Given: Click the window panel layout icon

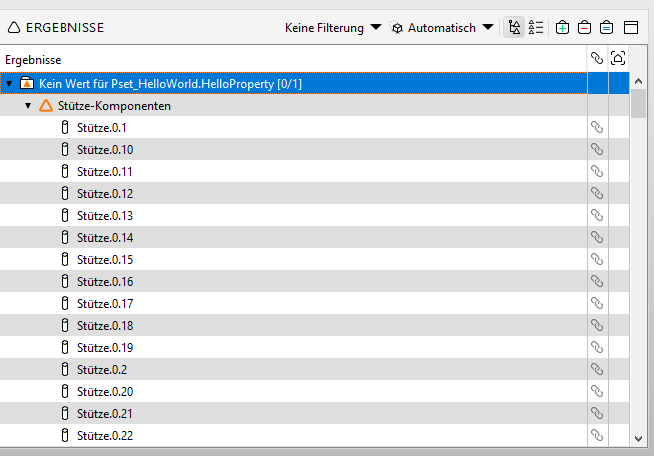Looking at the screenshot, I should 631,28.
